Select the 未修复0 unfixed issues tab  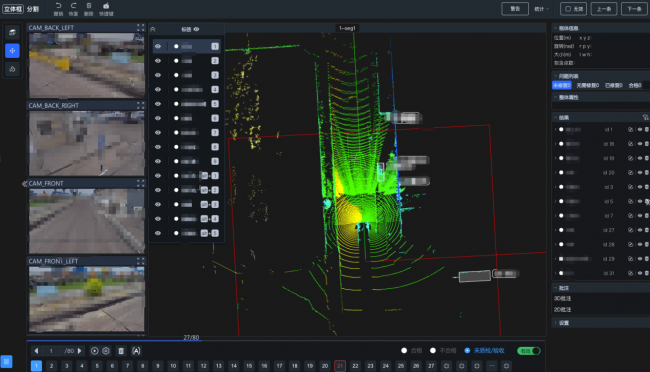click(x=562, y=85)
